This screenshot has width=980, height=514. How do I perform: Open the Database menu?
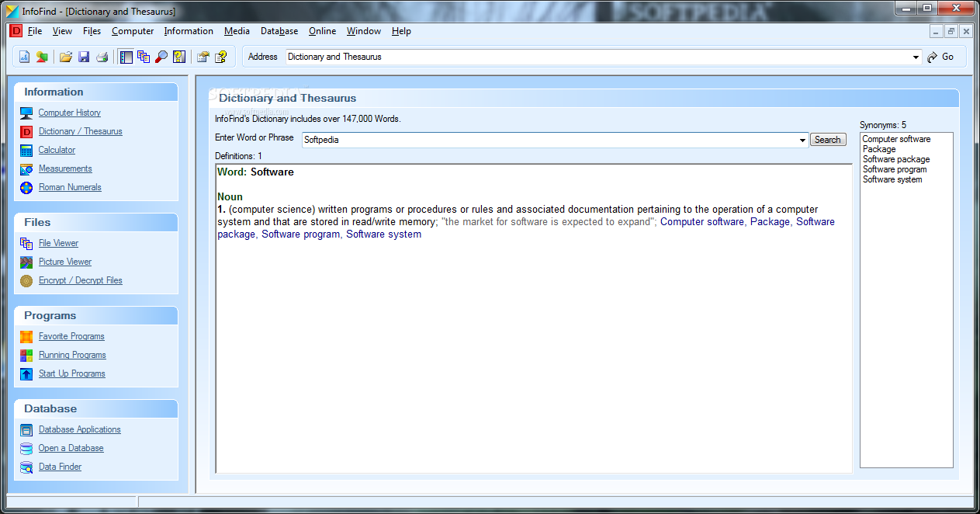[279, 31]
